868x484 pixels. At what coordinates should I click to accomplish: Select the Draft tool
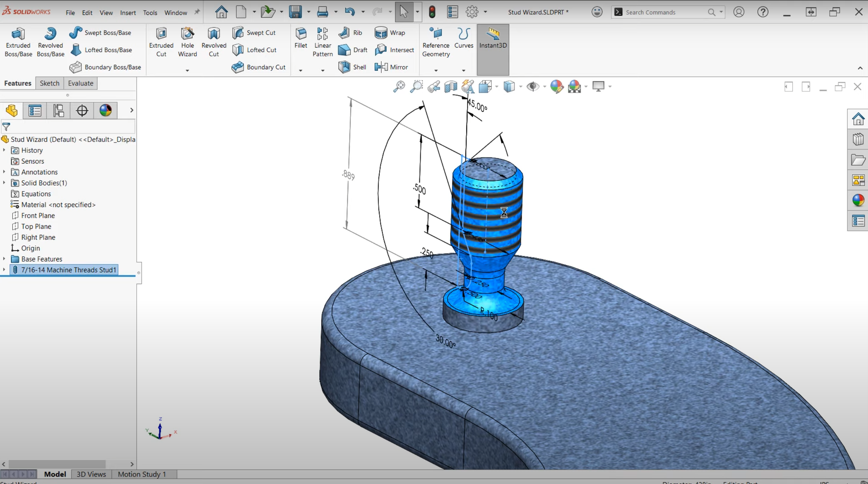point(353,50)
